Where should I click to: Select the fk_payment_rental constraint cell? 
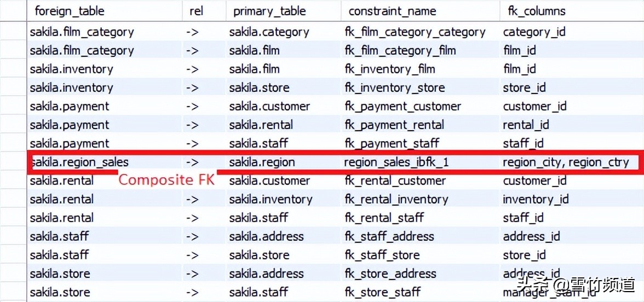tap(394, 125)
